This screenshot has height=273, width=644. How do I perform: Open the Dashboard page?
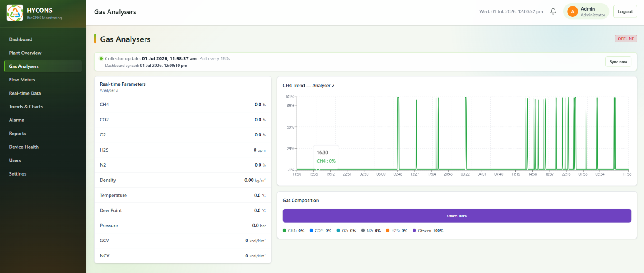pos(43,39)
